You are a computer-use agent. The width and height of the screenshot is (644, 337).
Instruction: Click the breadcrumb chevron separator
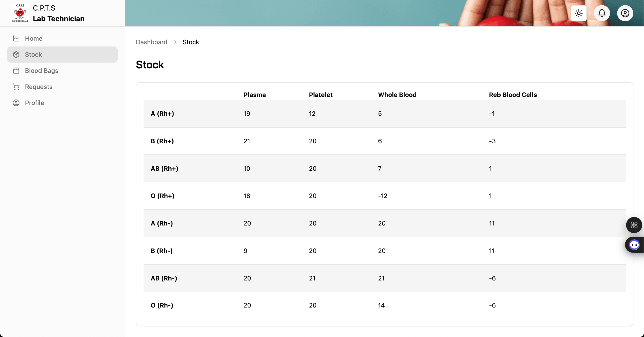pyautogui.click(x=175, y=42)
